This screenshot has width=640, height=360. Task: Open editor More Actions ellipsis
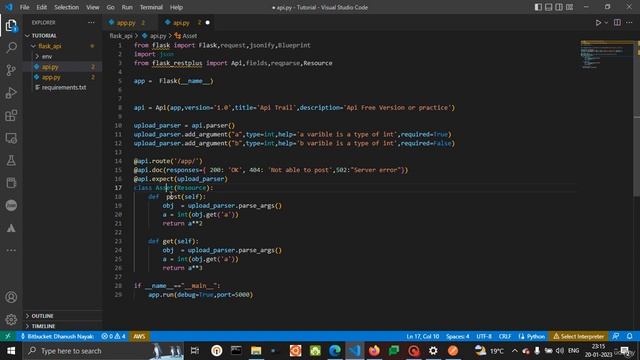tap(629, 23)
